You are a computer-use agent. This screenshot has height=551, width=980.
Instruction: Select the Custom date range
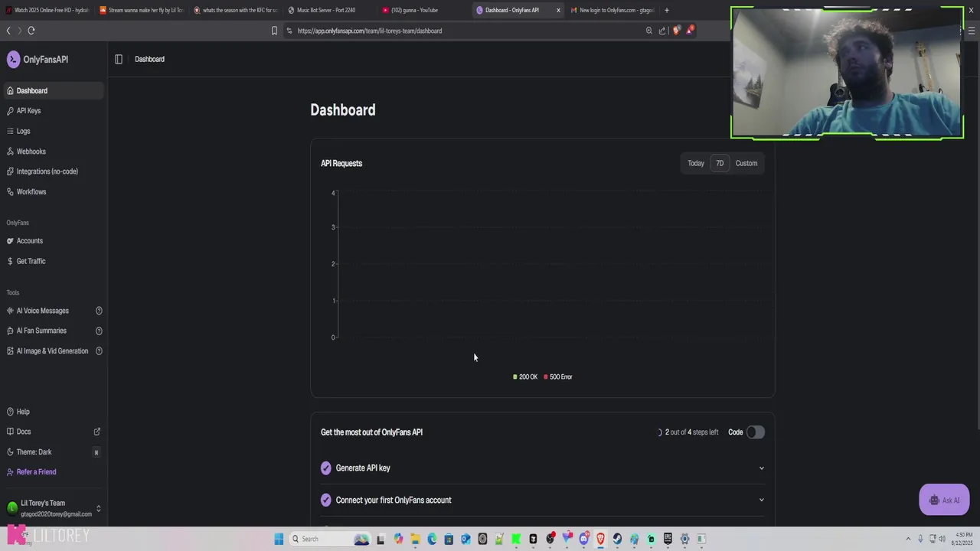(746, 163)
